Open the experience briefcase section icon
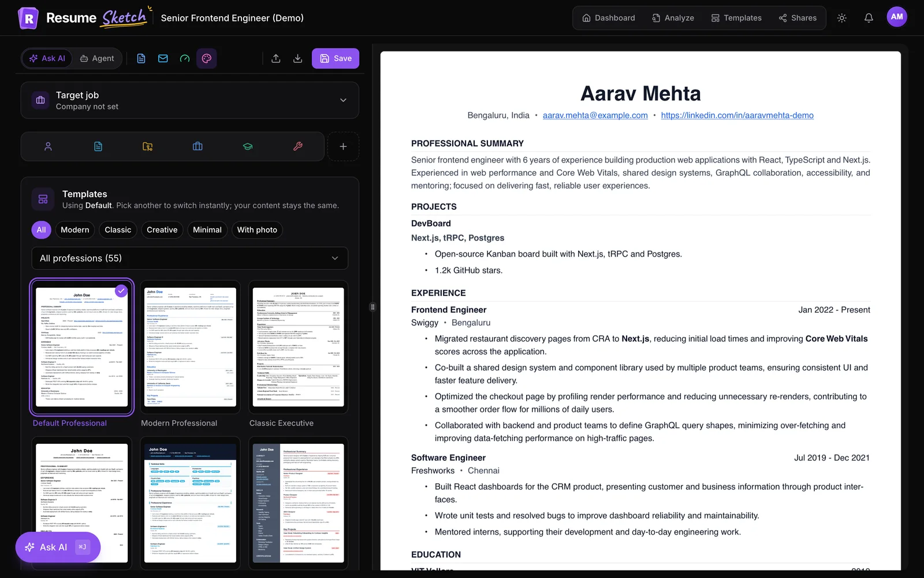This screenshot has height=578, width=924. click(198, 147)
